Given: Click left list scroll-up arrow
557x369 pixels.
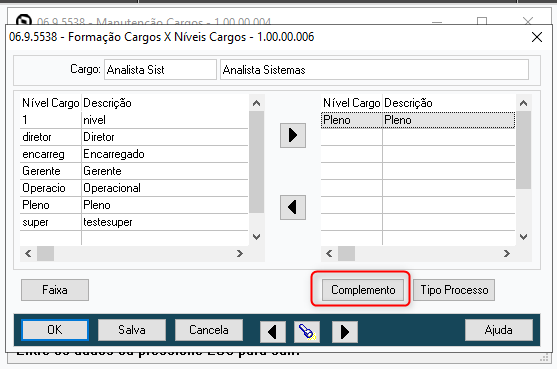Looking at the screenshot, I should pos(256,103).
